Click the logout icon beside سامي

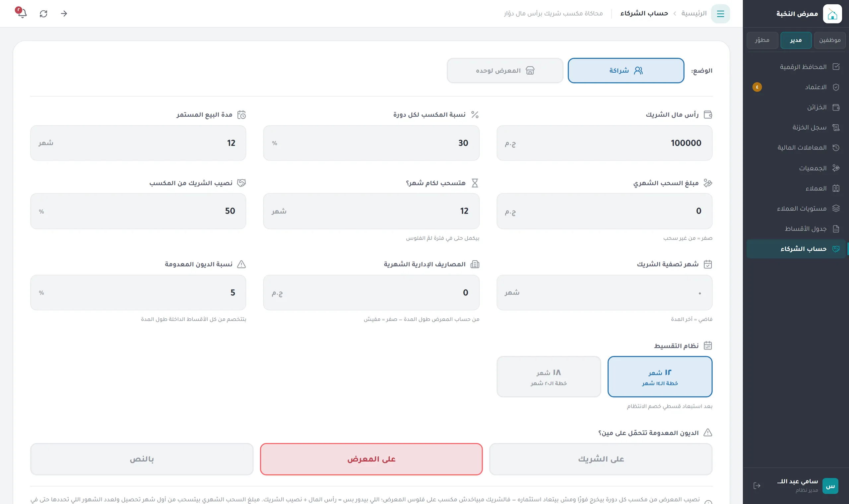tap(757, 486)
